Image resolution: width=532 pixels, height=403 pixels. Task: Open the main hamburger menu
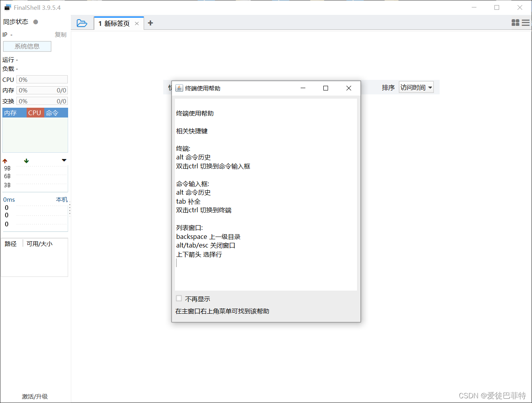[526, 23]
